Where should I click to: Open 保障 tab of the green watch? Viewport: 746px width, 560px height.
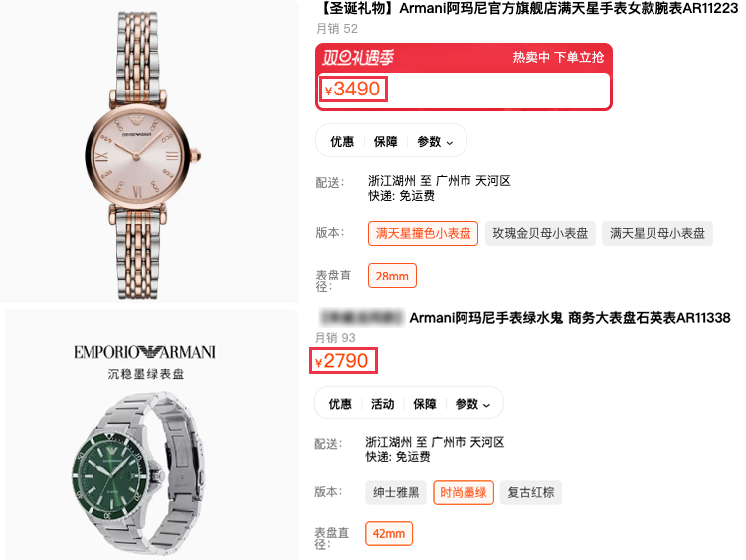[425, 404]
